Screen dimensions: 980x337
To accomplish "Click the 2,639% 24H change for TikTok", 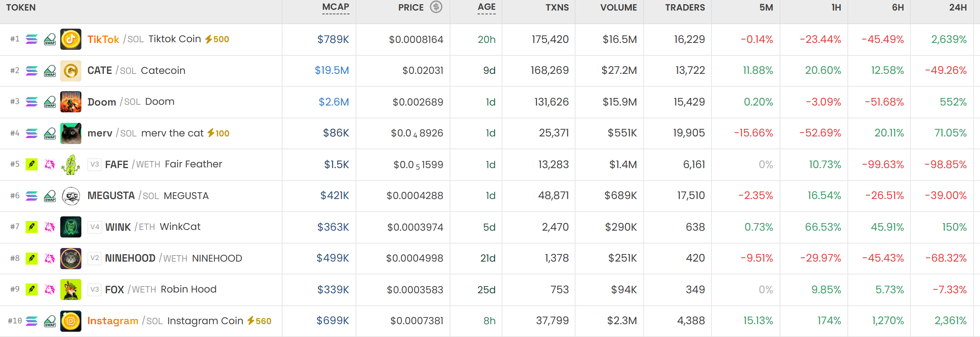I will coord(949,39).
